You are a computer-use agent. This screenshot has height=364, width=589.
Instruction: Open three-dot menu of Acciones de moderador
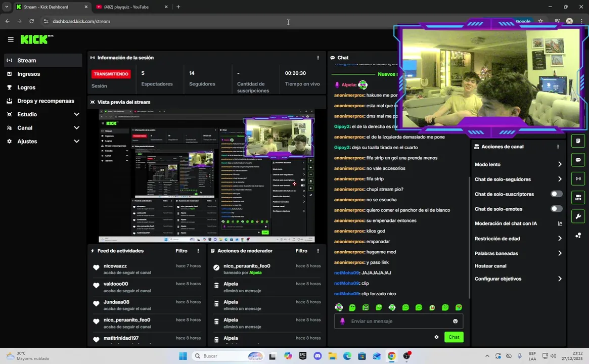(318, 251)
